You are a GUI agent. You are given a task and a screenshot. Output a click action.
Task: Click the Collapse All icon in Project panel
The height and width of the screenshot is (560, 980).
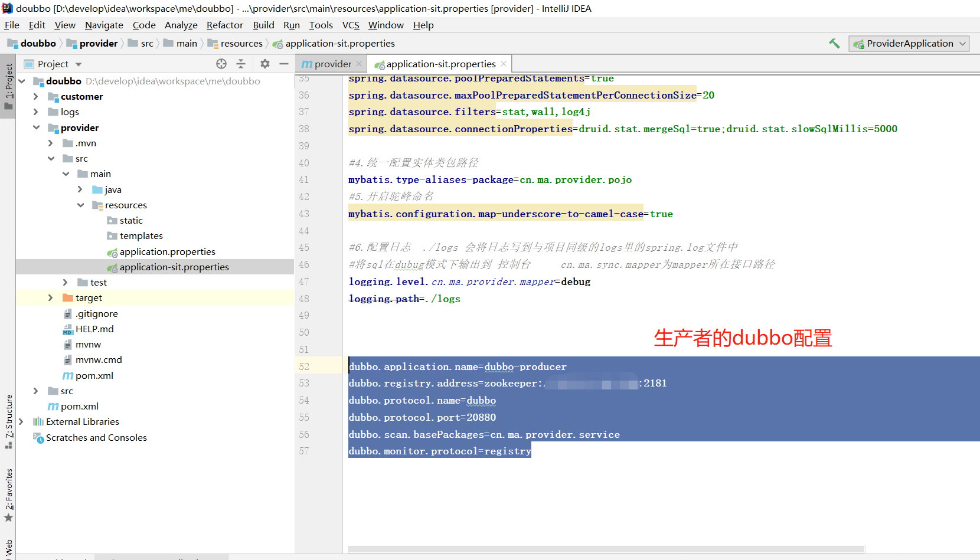pyautogui.click(x=241, y=64)
